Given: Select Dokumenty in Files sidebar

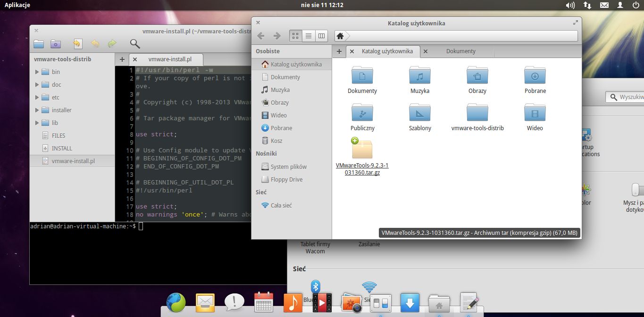Looking at the screenshot, I should [x=292, y=77].
